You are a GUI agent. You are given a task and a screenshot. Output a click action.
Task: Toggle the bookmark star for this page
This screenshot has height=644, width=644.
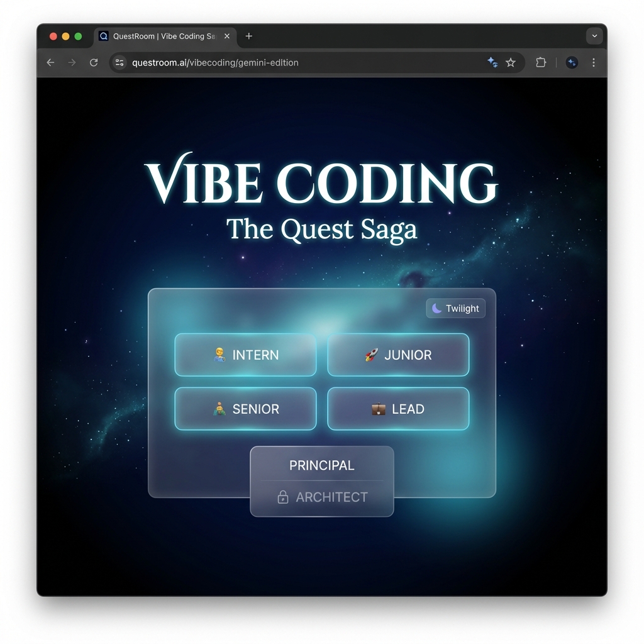[x=511, y=62]
